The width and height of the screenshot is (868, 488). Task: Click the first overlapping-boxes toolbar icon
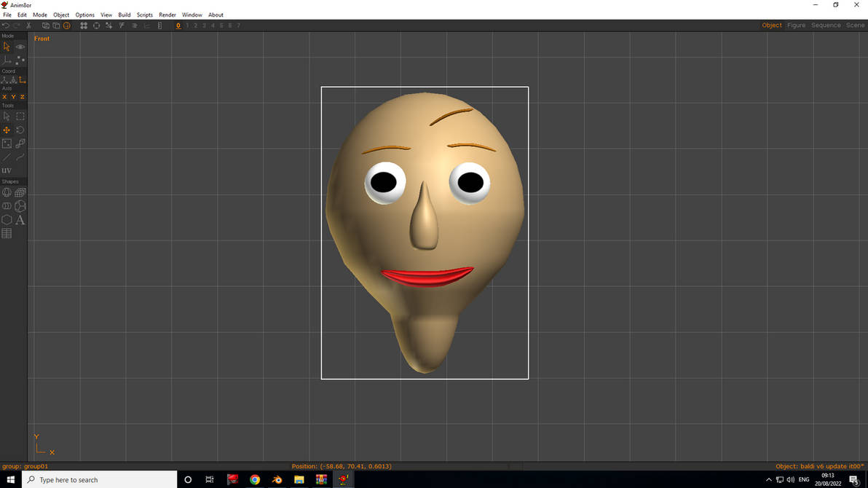tap(46, 25)
